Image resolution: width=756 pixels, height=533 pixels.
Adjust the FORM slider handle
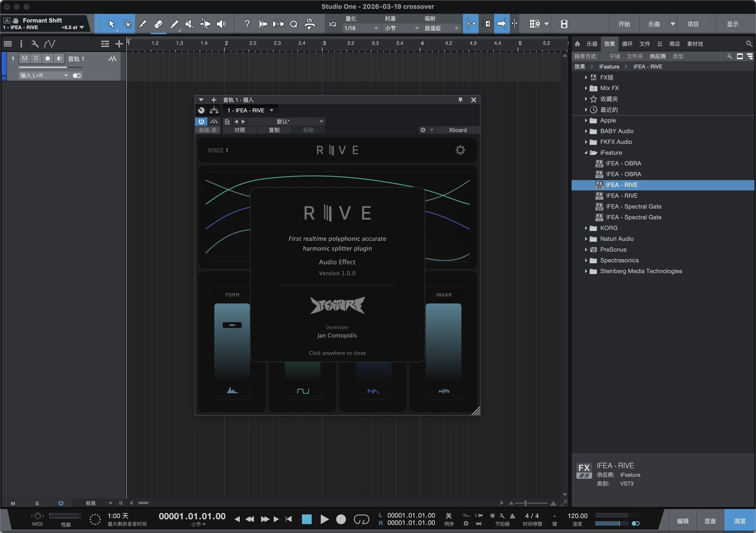[x=232, y=325]
